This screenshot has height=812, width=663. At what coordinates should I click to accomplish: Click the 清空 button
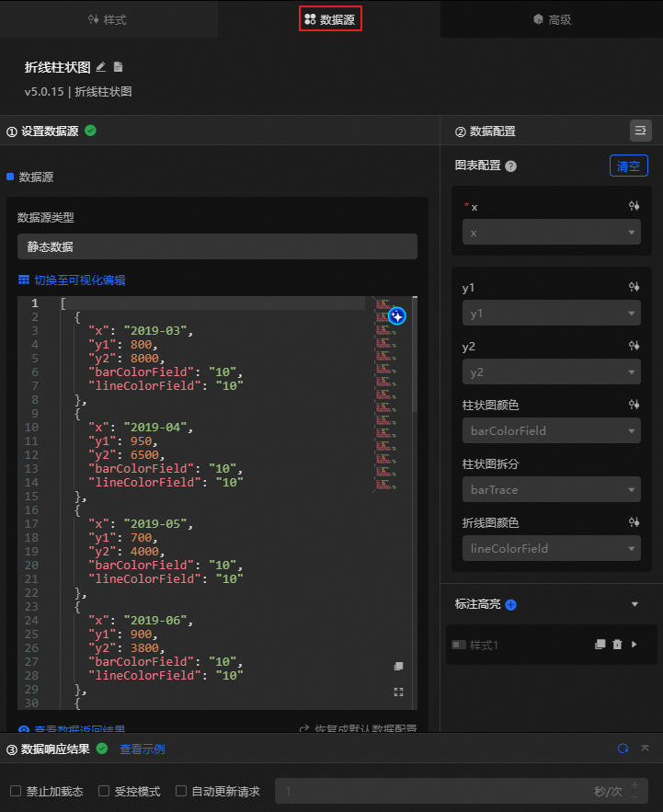pos(628,166)
